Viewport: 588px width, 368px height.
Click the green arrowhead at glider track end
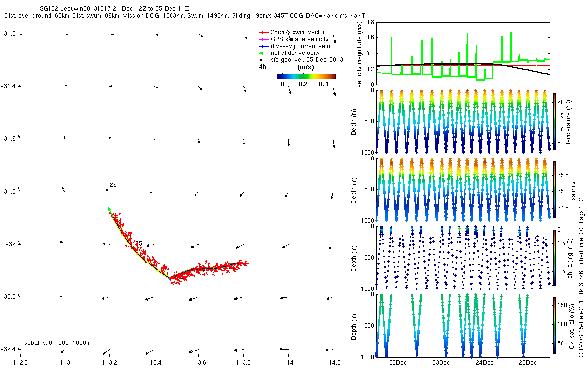pos(109,209)
